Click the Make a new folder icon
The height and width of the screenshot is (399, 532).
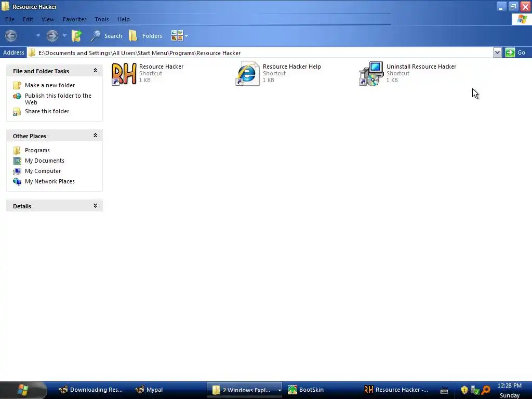(x=17, y=85)
